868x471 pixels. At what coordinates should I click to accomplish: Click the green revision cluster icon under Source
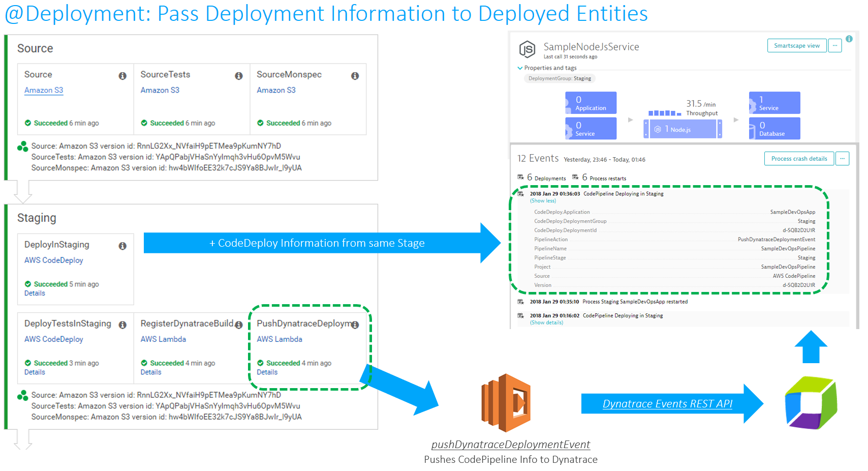pyautogui.click(x=22, y=147)
